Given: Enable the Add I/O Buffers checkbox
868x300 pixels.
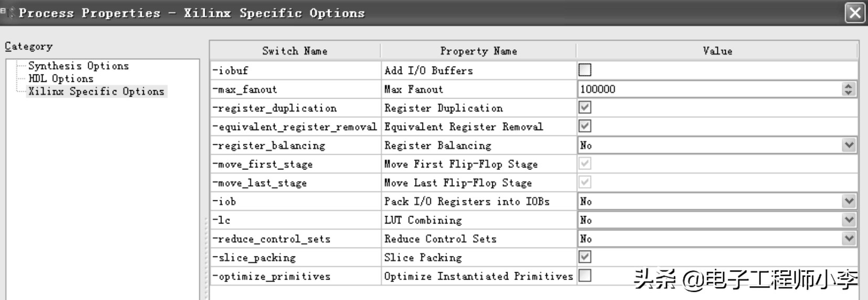Looking at the screenshot, I should coord(585,70).
